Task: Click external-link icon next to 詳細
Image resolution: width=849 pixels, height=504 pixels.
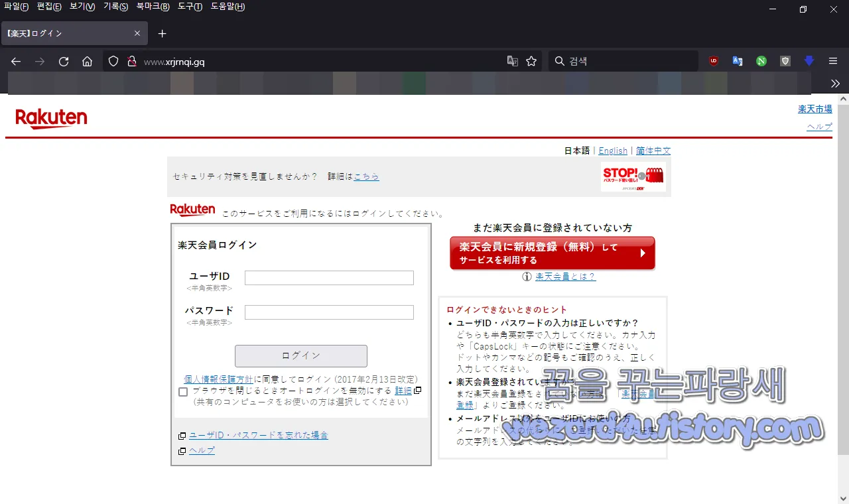Action: coord(418,391)
